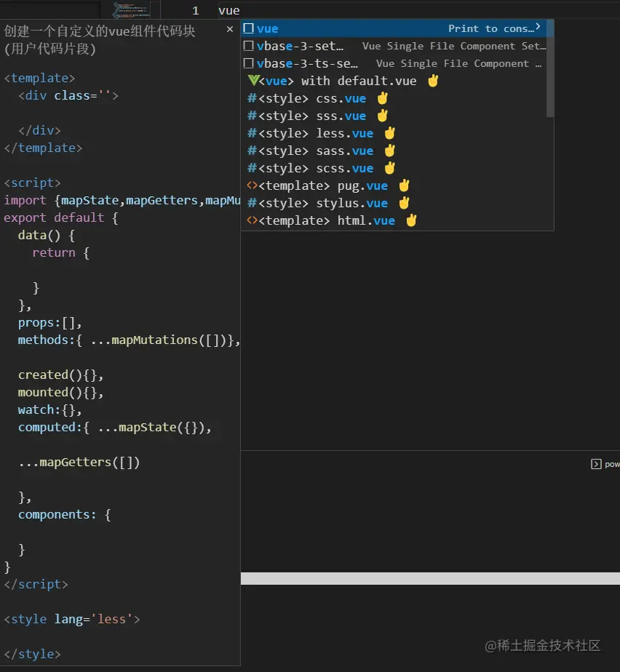The image size is (620, 672).
Task: Choose '<template> pug.vue' suggestion
Action: click(394, 185)
